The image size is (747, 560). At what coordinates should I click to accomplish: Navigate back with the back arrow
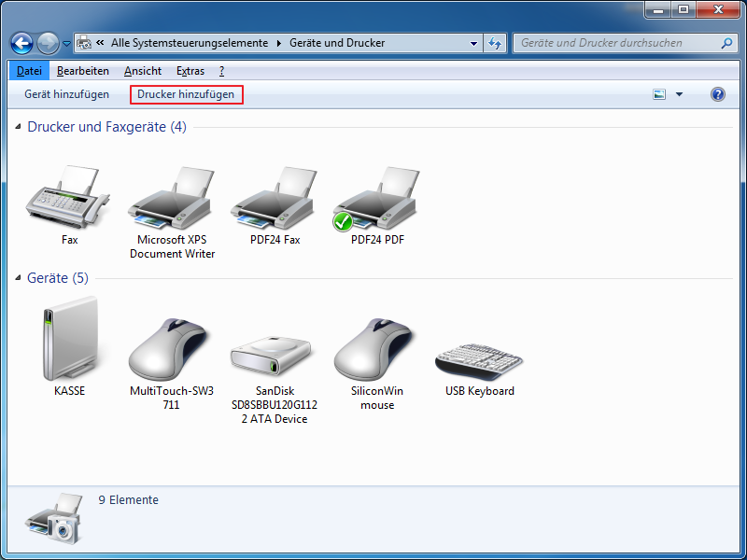coord(22,43)
